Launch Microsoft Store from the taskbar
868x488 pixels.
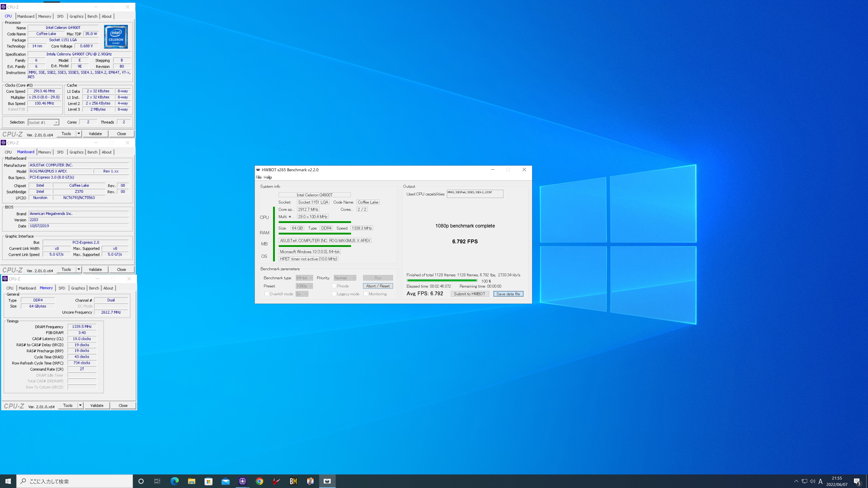209,481
